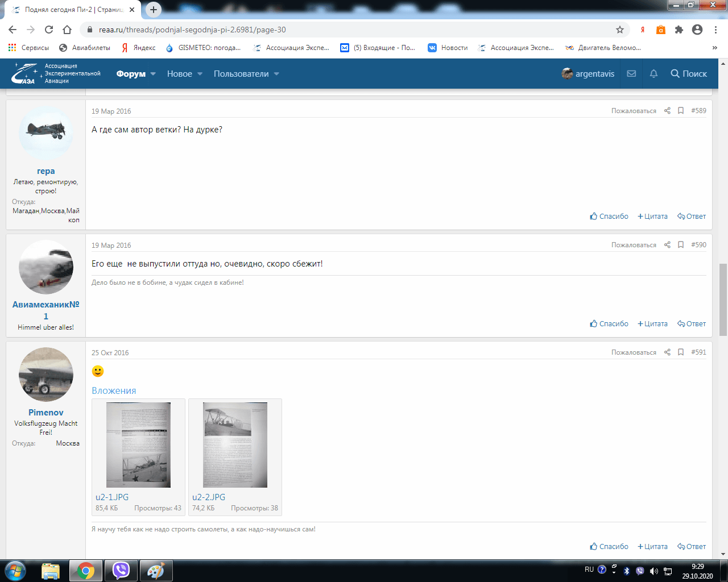Launch Viber from the taskbar
This screenshot has height=582, width=728.
point(121,571)
